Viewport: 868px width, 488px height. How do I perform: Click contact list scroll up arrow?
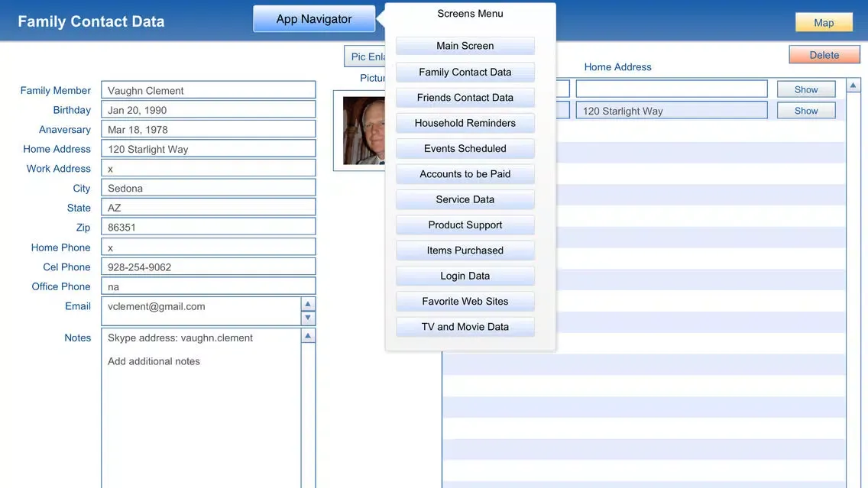(853, 85)
